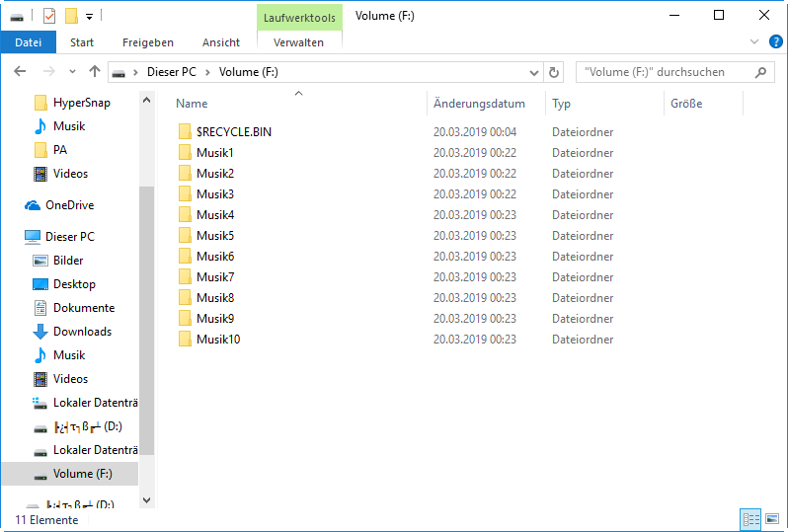Sort by the Name column header

click(298, 104)
